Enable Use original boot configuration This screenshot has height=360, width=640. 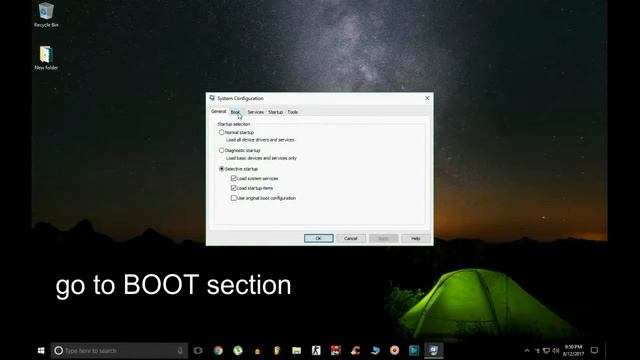tap(233, 198)
